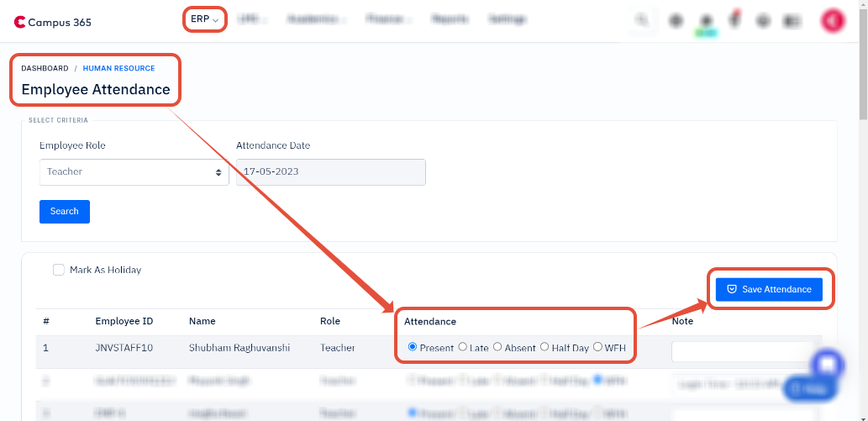
Task: Click the shield icon on Save Attendance
Action: point(731,289)
